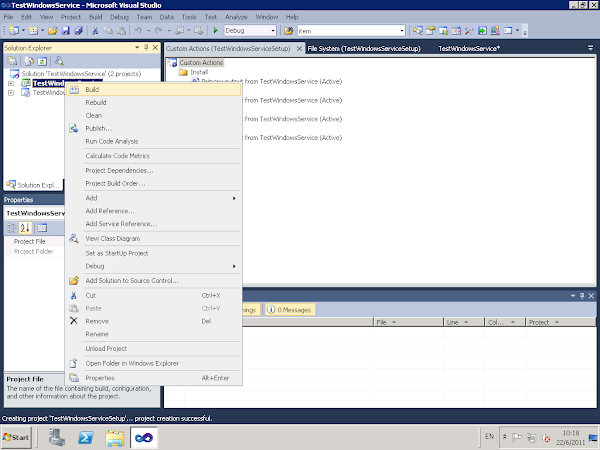This screenshot has height=450, width=600.
Task: Open the Debug solution configuration dropdown
Action: point(273,31)
